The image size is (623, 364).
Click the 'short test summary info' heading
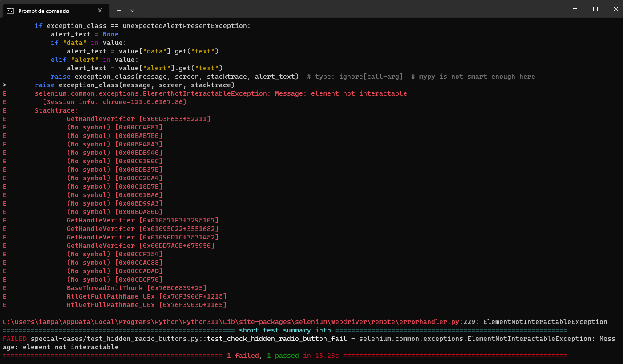coord(285,330)
